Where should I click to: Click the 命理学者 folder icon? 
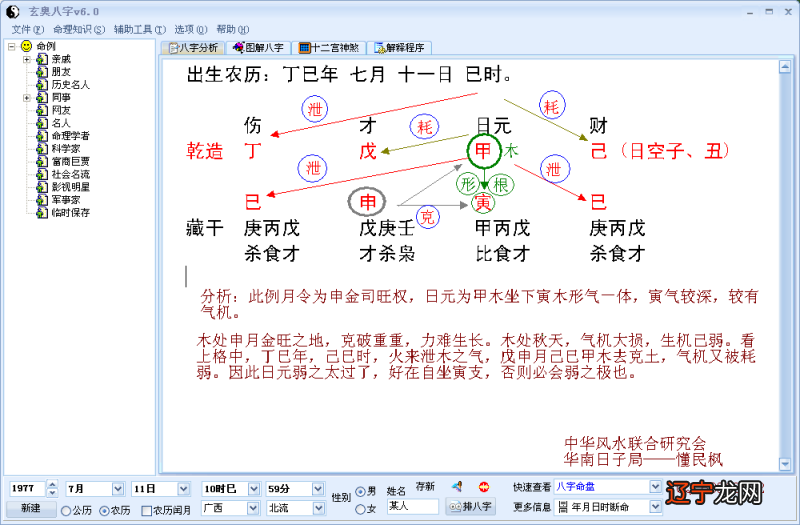(x=42, y=136)
